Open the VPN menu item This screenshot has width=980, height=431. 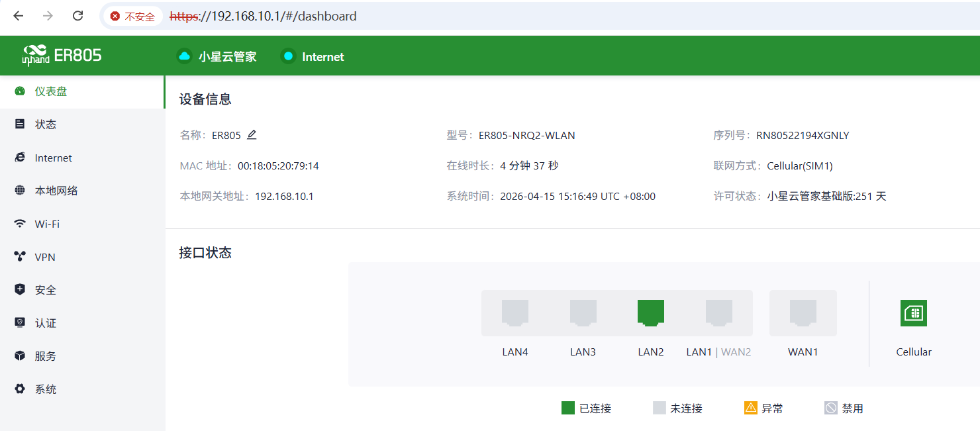82,257
